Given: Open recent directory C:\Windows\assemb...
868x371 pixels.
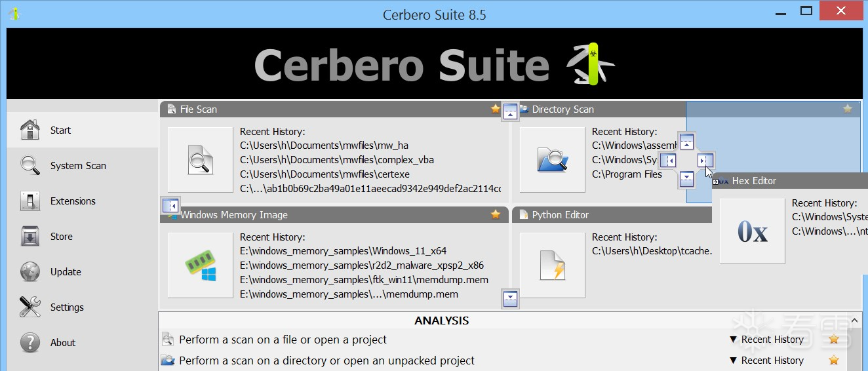Looking at the screenshot, I should point(635,146).
